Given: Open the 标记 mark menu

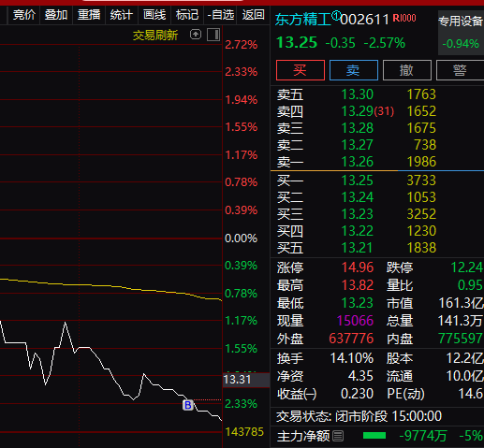Looking at the screenshot, I should 187,15.
